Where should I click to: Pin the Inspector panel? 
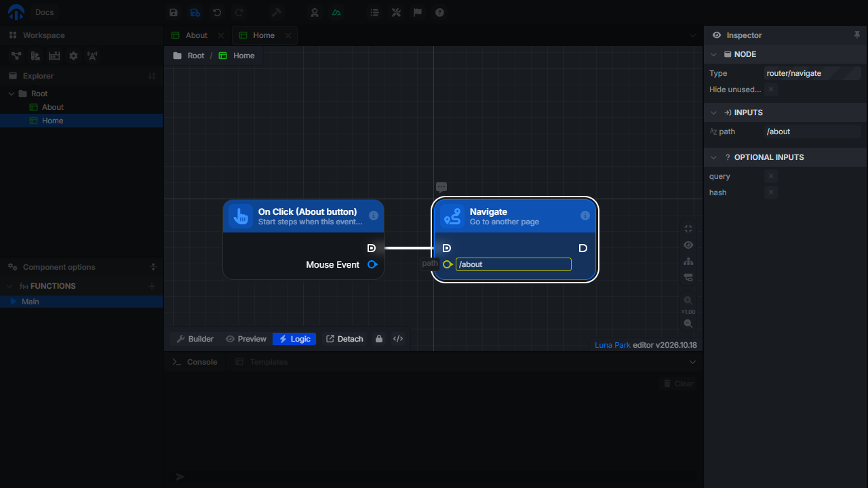click(x=857, y=35)
